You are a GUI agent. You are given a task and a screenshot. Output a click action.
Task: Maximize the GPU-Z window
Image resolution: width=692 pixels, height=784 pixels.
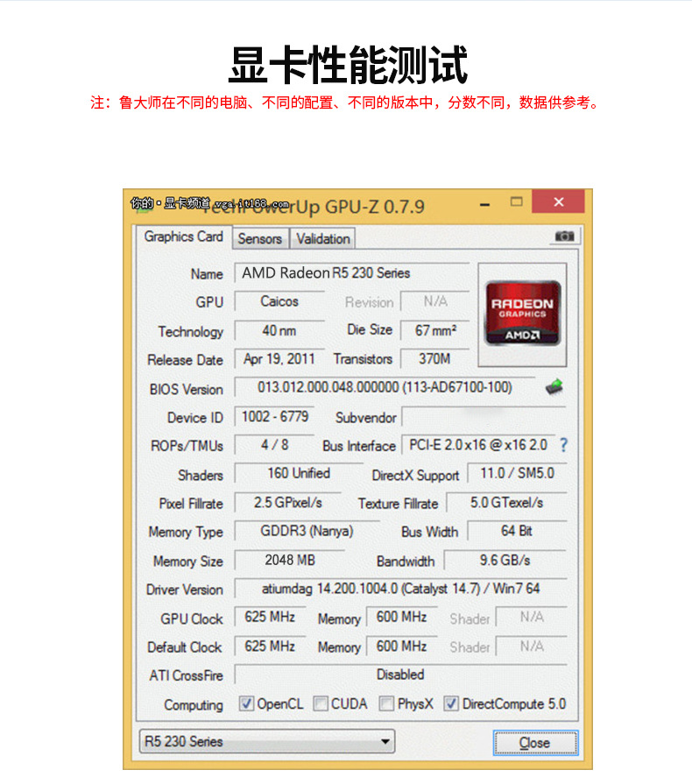point(516,201)
